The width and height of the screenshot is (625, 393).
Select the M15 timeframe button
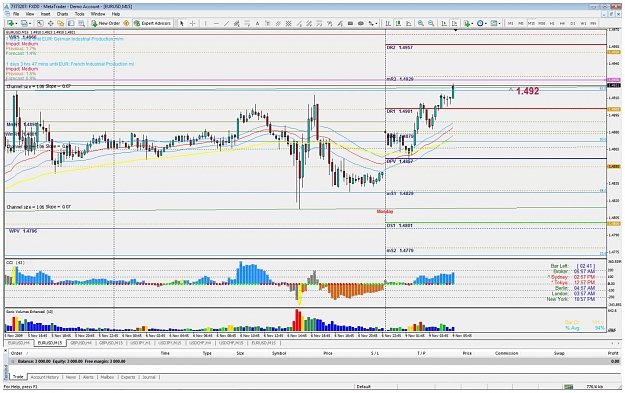(531, 23)
